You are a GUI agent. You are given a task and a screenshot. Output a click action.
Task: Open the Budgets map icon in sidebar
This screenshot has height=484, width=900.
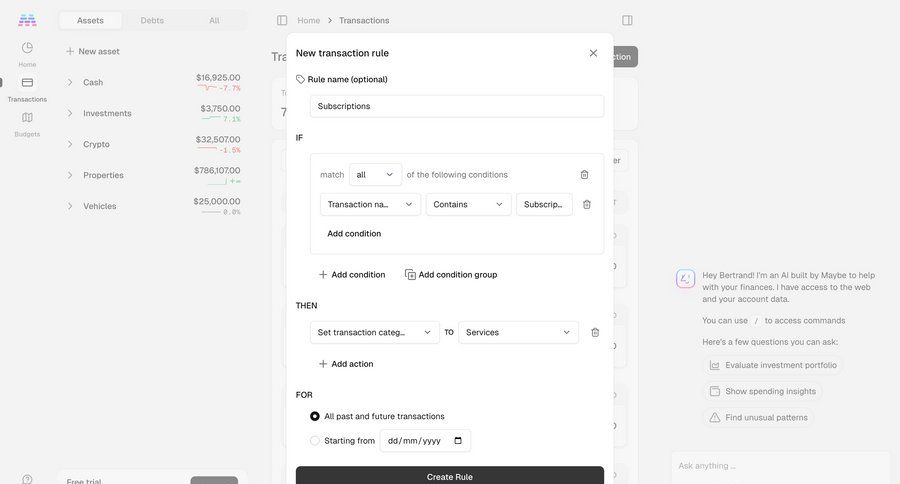tap(27, 118)
